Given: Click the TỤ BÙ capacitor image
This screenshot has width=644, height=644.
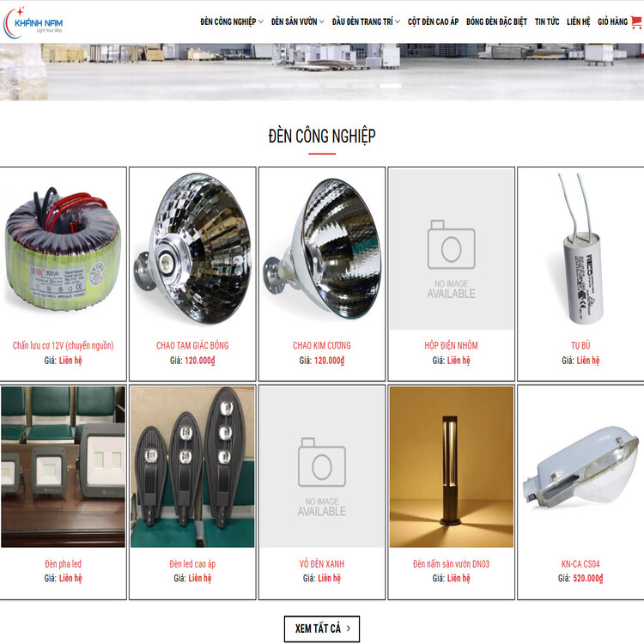Looking at the screenshot, I should coord(580,249).
